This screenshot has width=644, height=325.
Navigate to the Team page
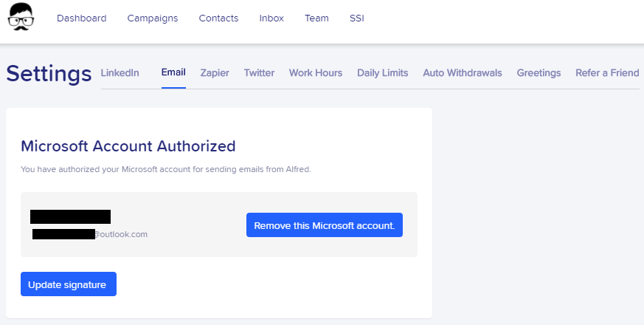(316, 18)
